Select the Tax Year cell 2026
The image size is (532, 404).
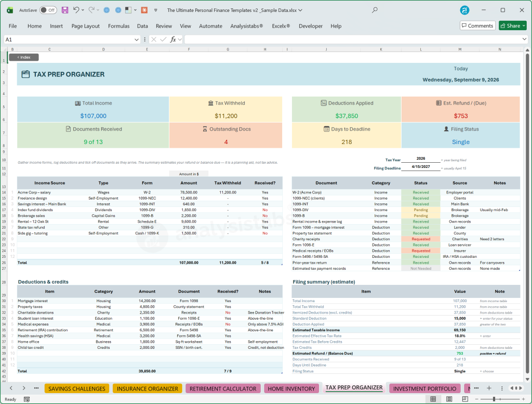click(421, 159)
